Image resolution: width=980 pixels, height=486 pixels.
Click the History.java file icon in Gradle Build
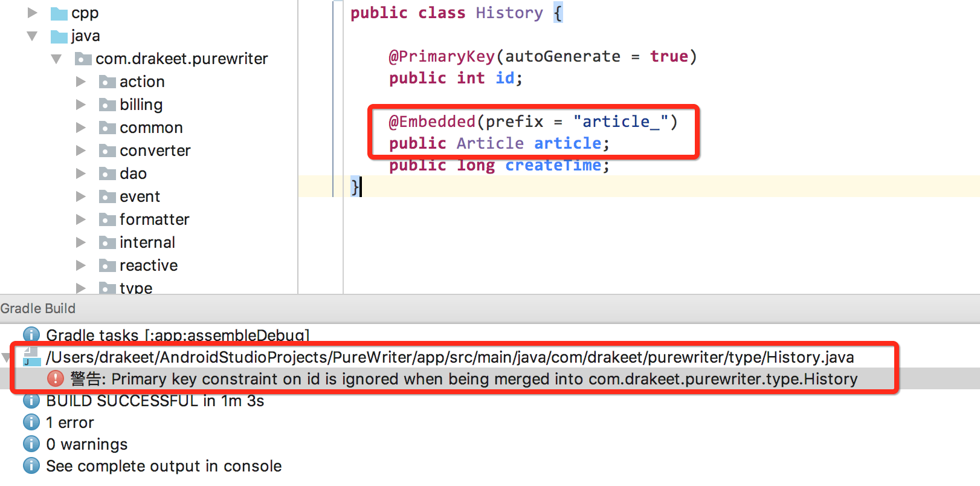[31, 357]
